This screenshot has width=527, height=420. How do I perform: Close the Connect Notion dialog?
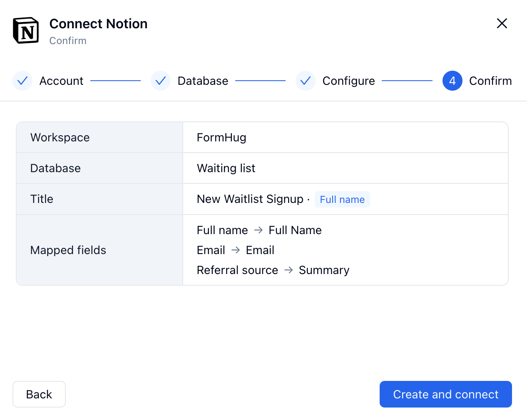click(502, 23)
